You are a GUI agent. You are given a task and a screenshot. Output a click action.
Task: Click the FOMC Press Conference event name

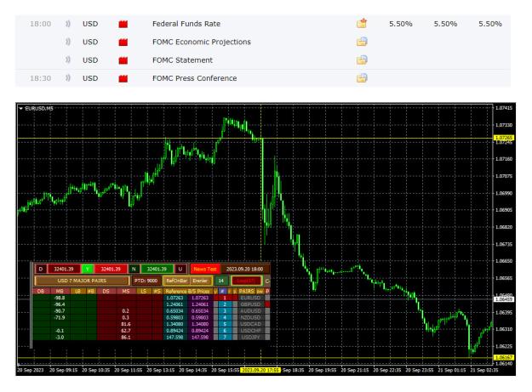point(194,78)
